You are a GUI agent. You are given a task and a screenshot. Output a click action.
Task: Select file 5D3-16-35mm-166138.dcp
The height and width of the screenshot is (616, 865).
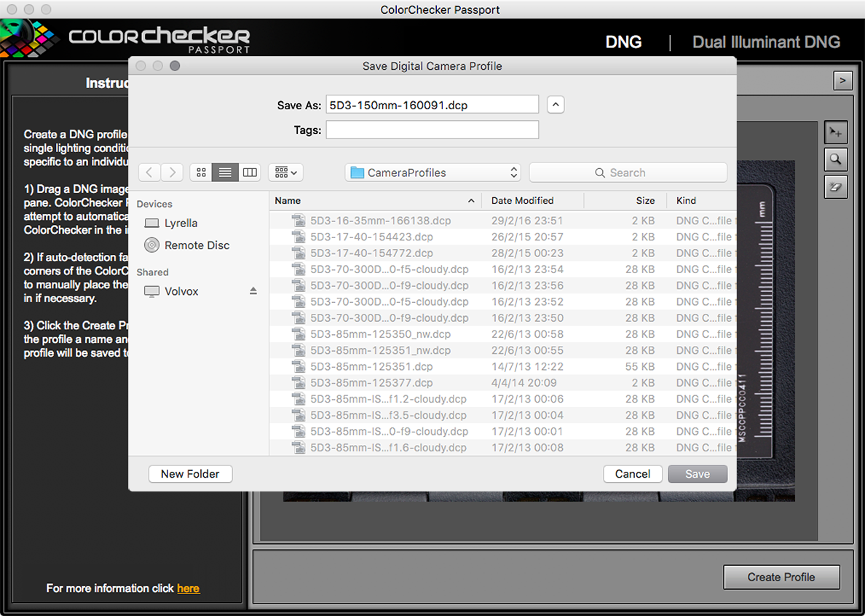[x=502, y=221]
